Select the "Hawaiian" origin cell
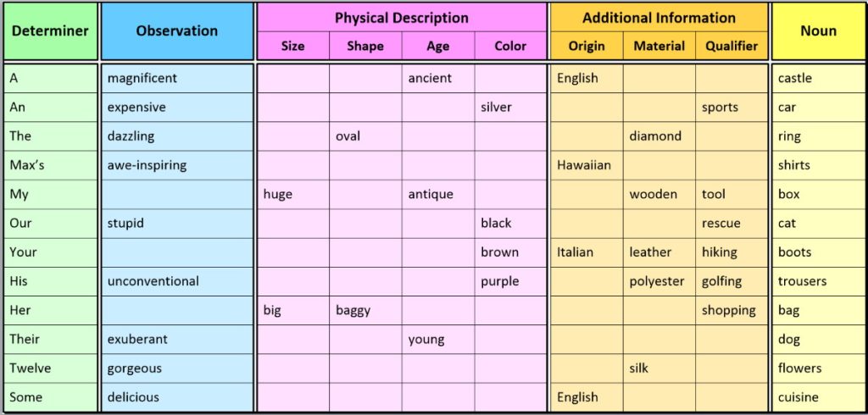868x415 pixels. point(586,165)
